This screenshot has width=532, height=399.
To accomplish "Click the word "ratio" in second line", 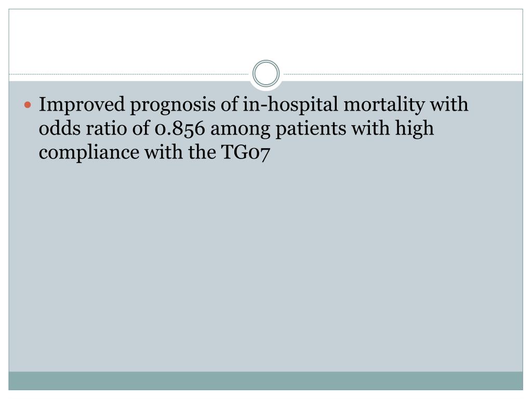I will tap(106, 128).
